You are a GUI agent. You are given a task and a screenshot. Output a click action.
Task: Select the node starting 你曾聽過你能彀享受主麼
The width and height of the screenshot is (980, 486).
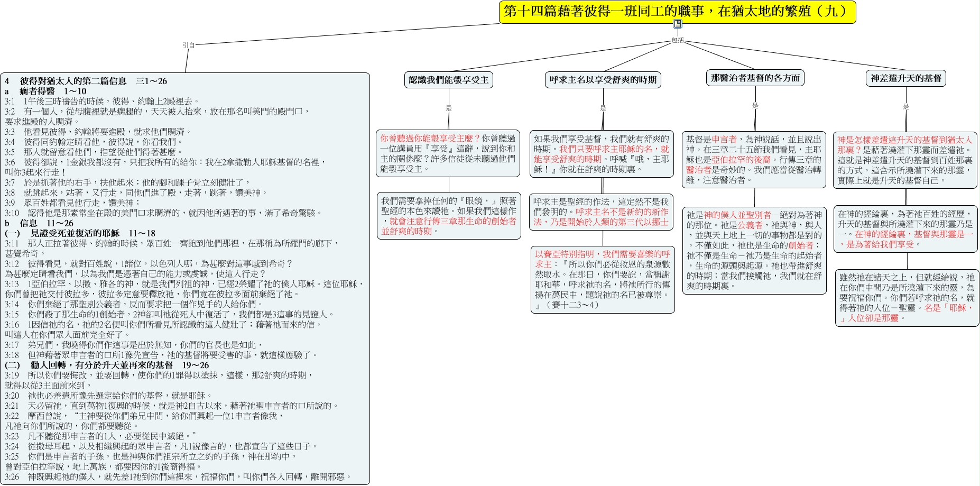tap(448, 153)
